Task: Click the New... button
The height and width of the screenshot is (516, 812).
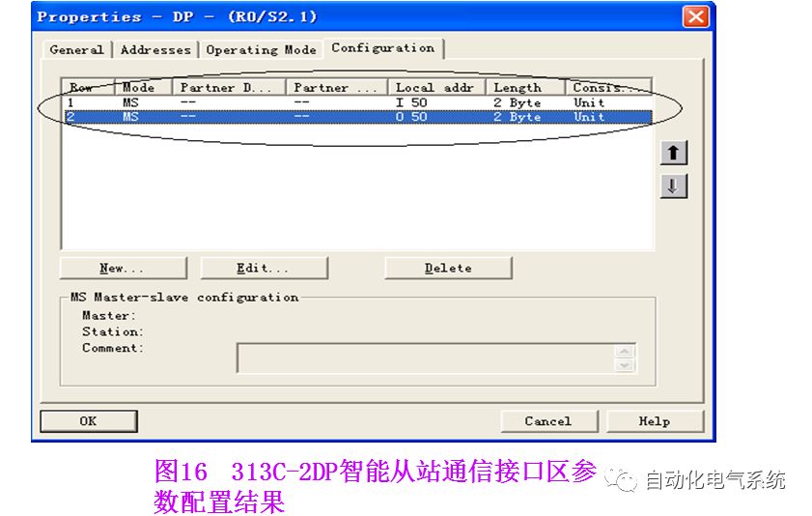Action: [x=124, y=268]
